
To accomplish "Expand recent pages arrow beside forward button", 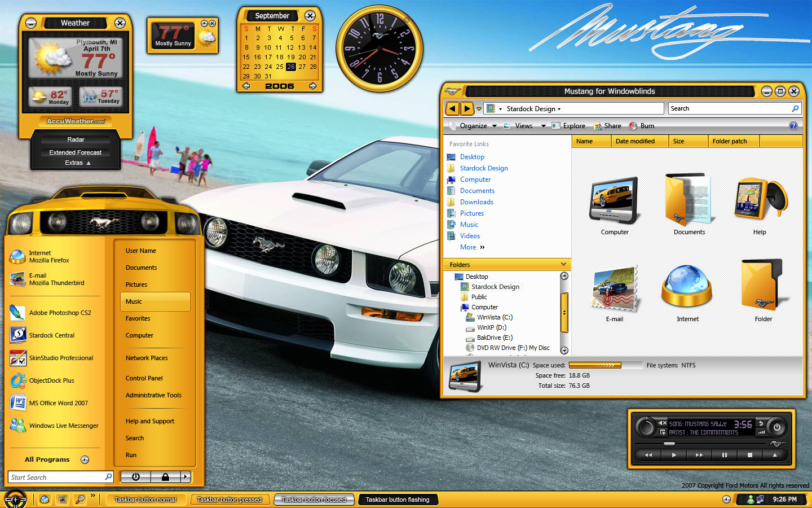I will (x=479, y=108).
